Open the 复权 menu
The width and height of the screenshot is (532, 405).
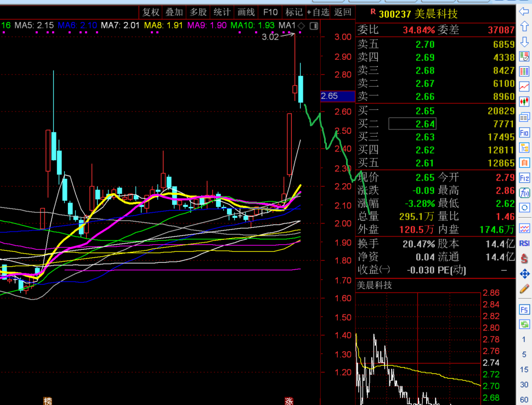tap(151, 13)
